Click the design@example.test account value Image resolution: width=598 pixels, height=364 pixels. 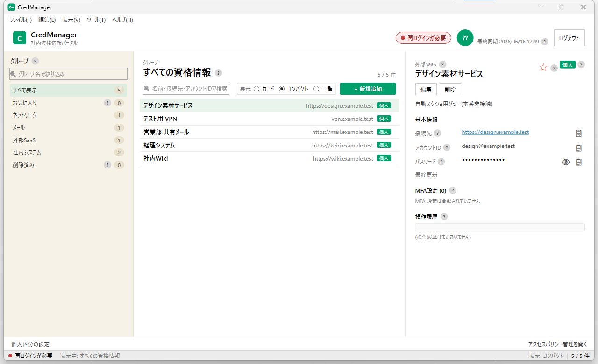pyautogui.click(x=488, y=146)
